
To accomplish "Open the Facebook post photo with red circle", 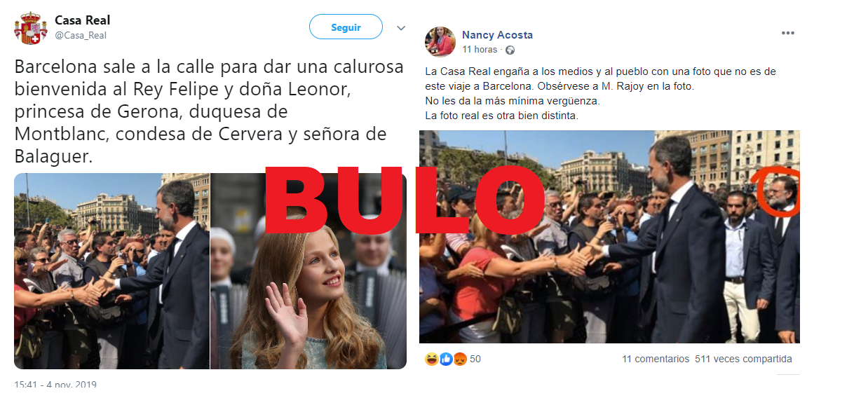I will [609, 237].
